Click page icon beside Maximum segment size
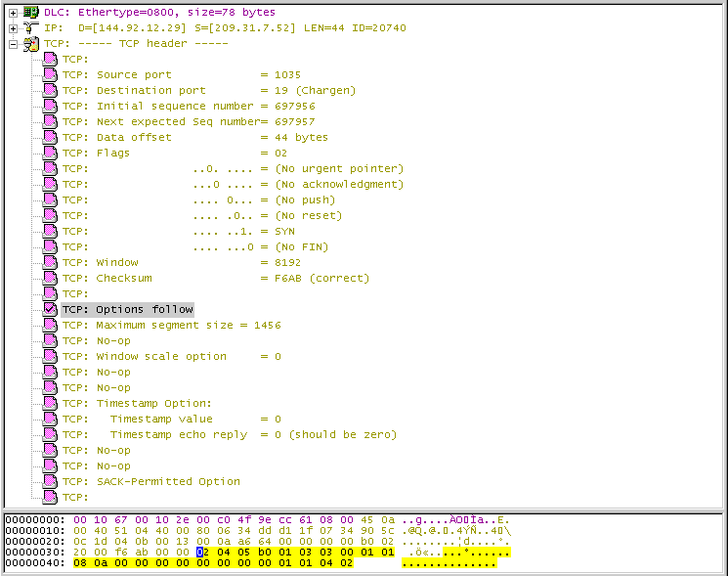The width and height of the screenshot is (728, 576). point(50,325)
